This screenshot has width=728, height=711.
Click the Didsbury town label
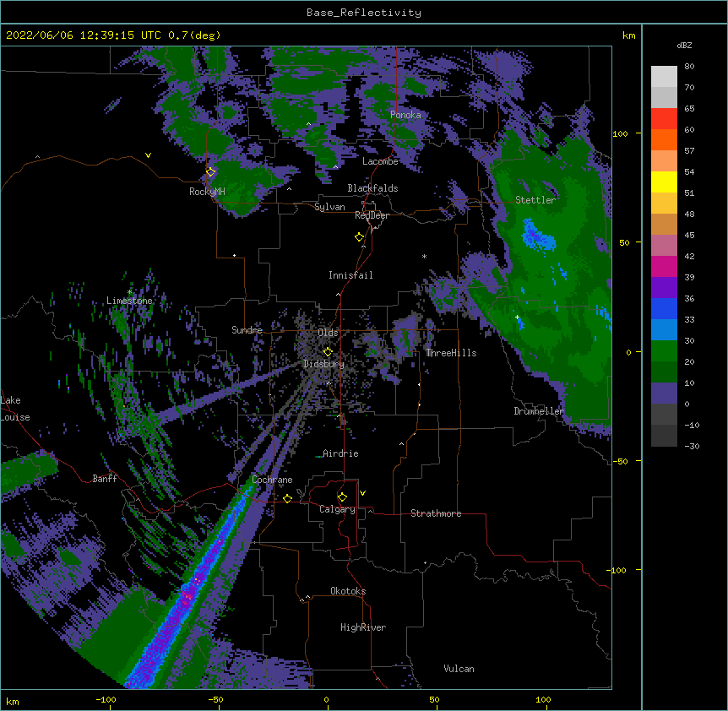(x=324, y=364)
